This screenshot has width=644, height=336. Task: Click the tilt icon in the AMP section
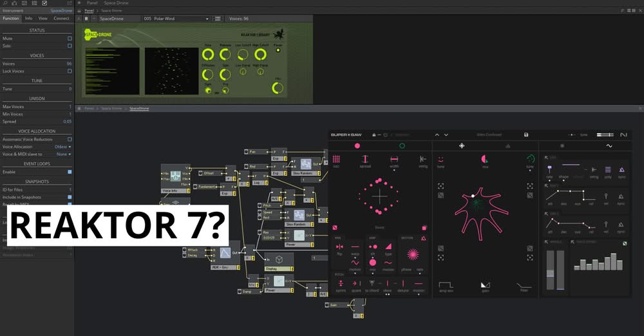tap(373, 247)
